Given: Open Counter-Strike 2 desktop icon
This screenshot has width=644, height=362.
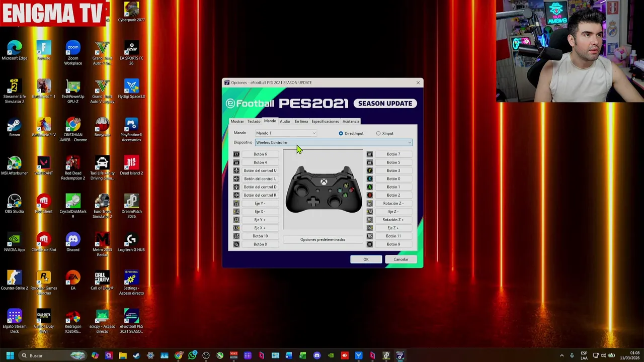Looking at the screenshot, I should pyautogui.click(x=15, y=281).
